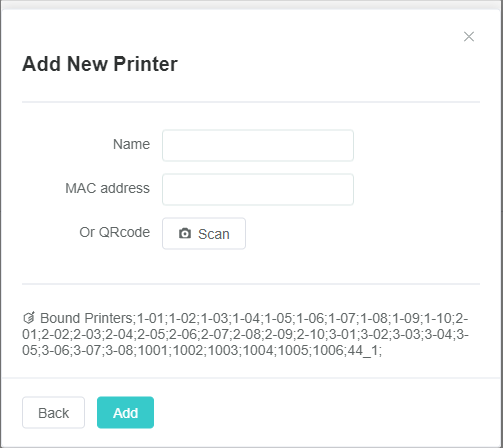Click printer entry 1-01 in bound list
This screenshot has width=503, height=448.
(x=150, y=318)
